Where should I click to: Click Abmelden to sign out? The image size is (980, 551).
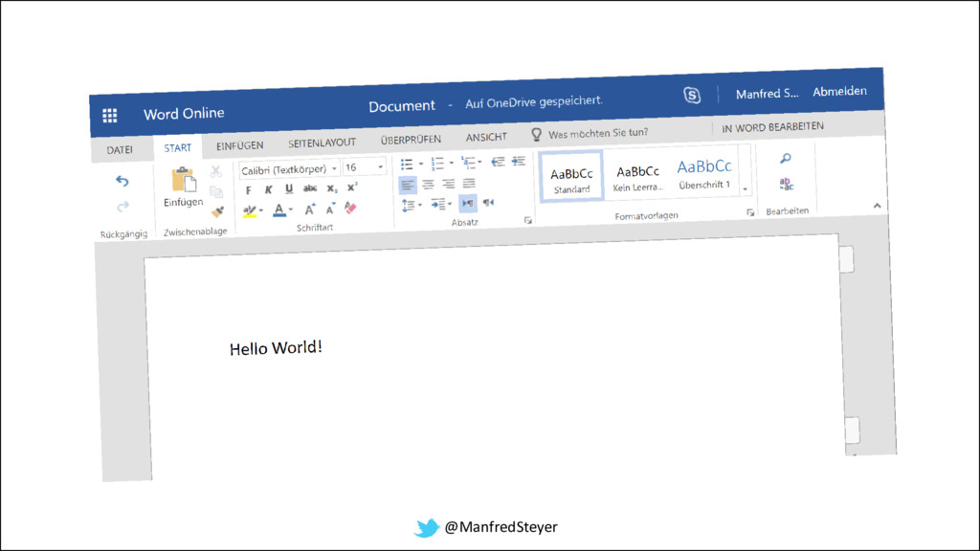click(x=839, y=91)
